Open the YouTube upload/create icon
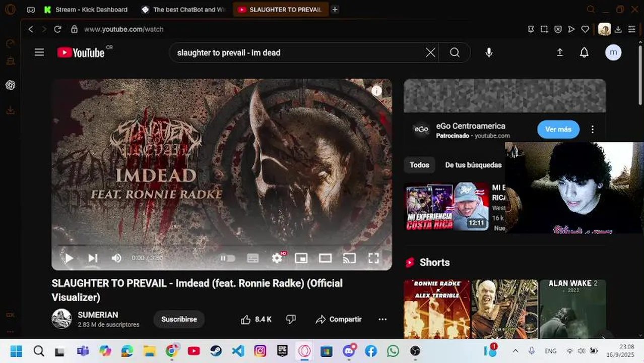644x363 pixels. pos(560,52)
